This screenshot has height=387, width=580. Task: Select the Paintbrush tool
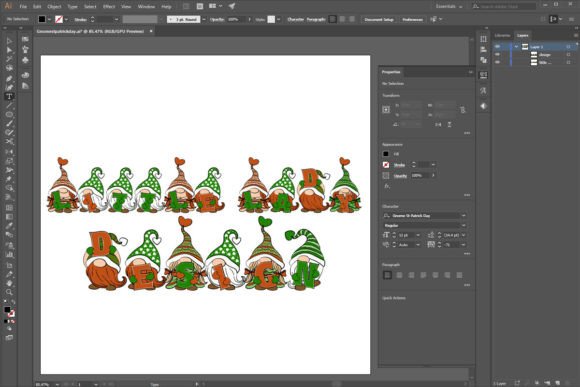coord(9,124)
